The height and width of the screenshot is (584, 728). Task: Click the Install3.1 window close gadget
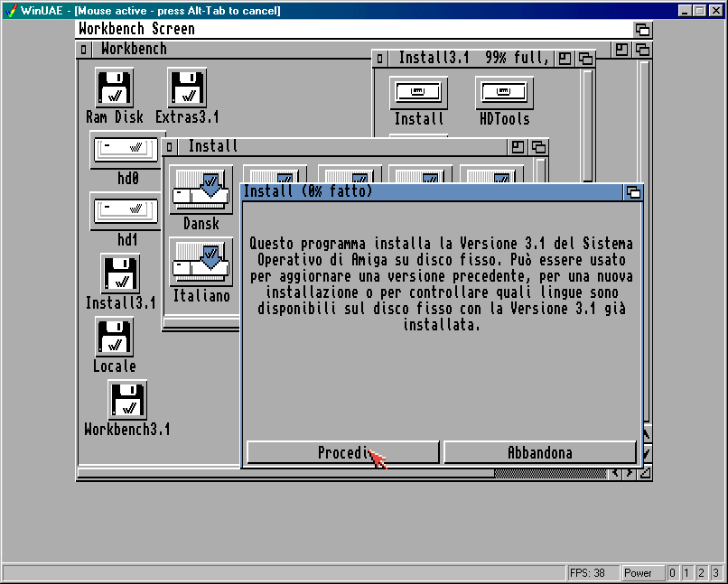[x=379, y=59]
